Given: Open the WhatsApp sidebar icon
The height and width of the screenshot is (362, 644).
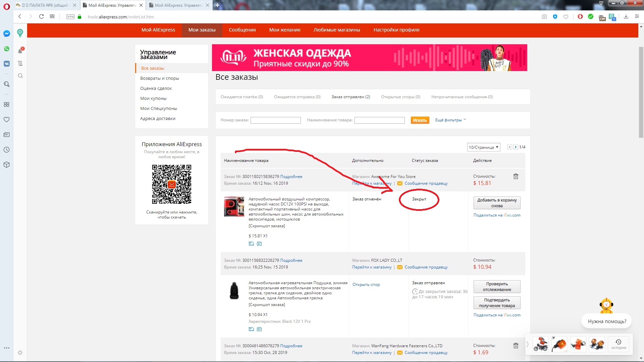Looking at the screenshot, I should point(6,49).
